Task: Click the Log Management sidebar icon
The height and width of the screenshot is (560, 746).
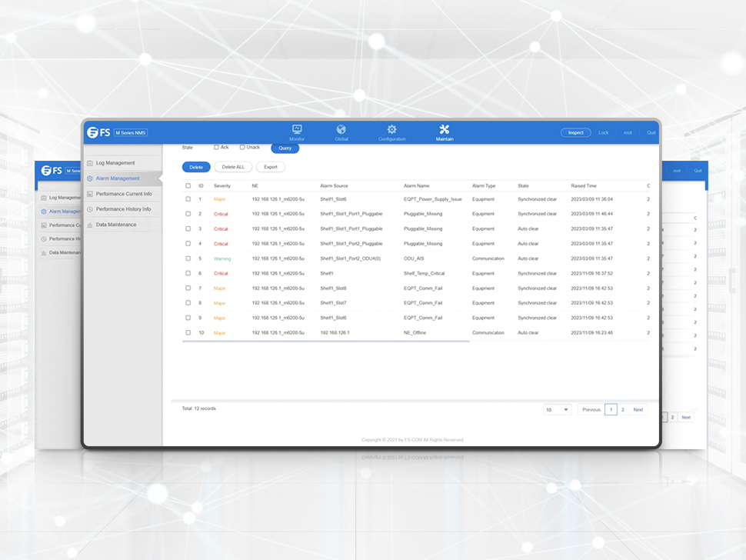Action: point(90,163)
